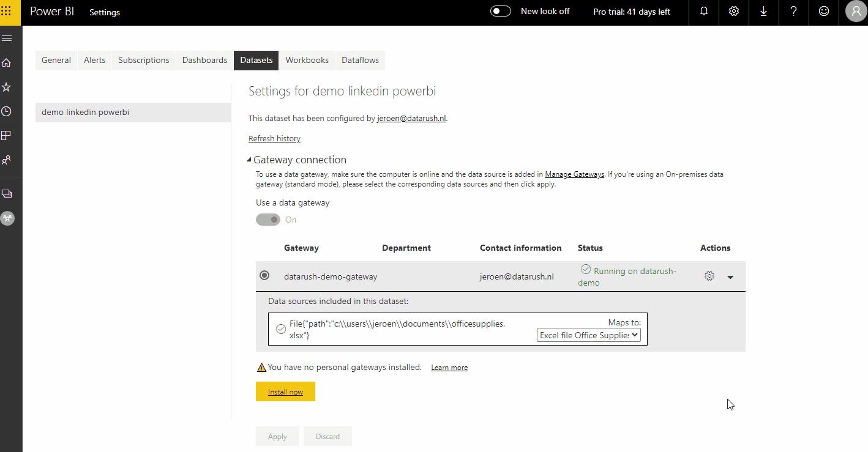The image size is (868, 452).
Task: Open the download menu arrow icon
Action: click(x=763, y=12)
